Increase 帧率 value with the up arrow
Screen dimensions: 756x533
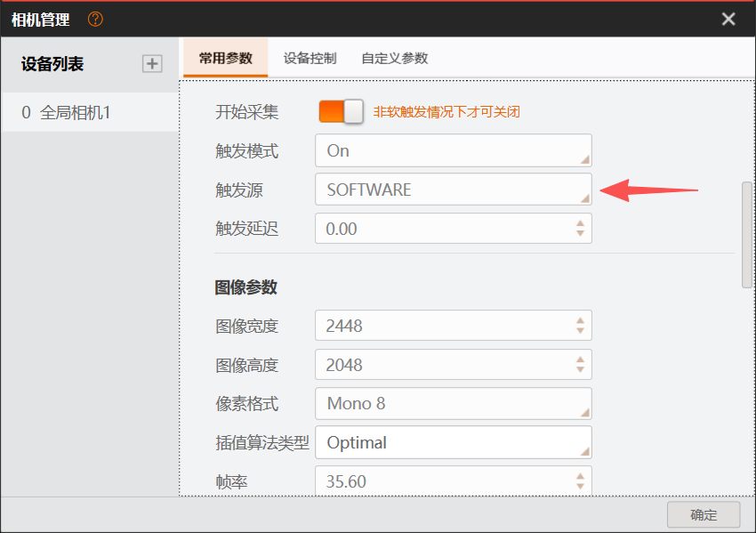(x=580, y=476)
